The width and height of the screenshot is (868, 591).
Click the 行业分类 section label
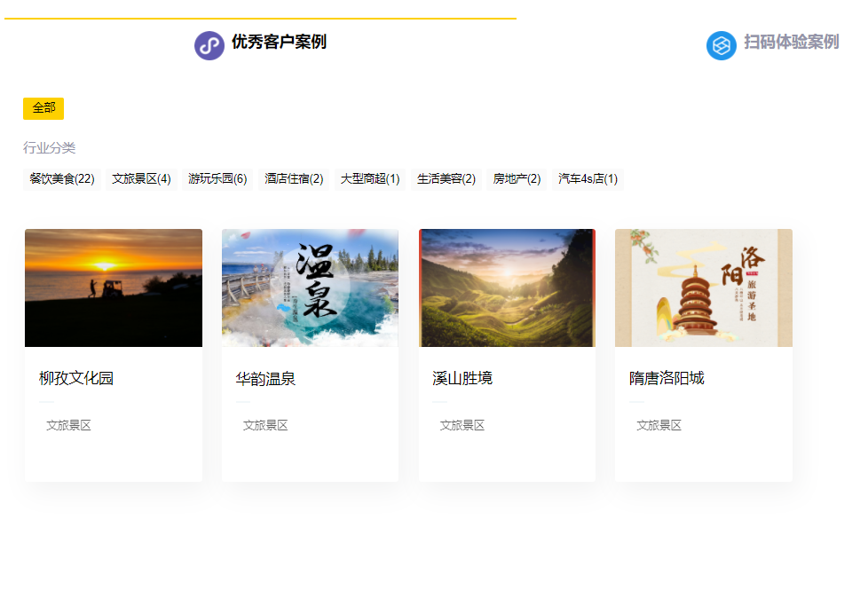click(x=49, y=147)
